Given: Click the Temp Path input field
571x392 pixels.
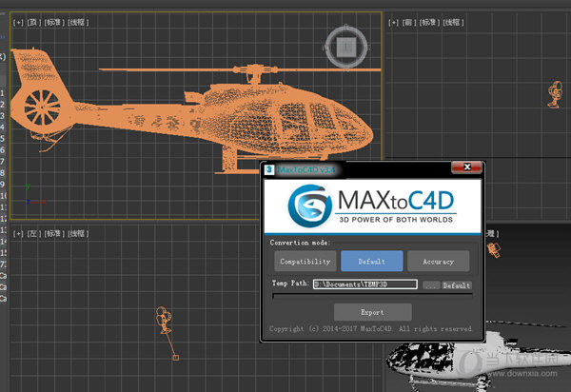Looking at the screenshot, I should pyautogui.click(x=365, y=284).
